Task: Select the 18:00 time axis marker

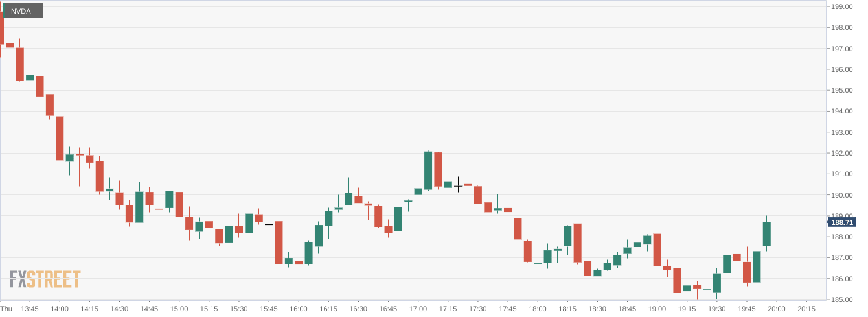Action: tap(538, 309)
